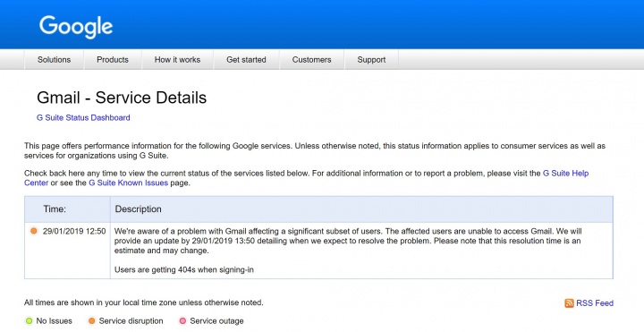Click green No Issues legend dot
The width and height of the screenshot is (644, 332).
(x=29, y=321)
